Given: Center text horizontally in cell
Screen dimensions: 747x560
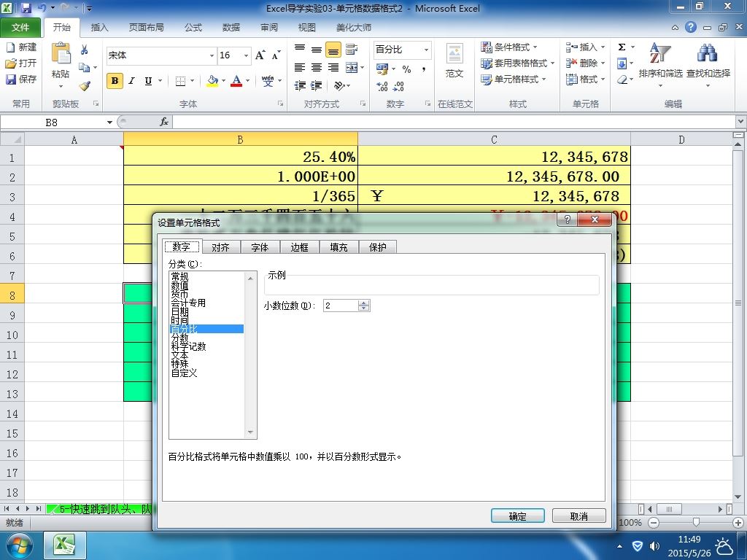Looking at the screenshot, I should point(317,68).
